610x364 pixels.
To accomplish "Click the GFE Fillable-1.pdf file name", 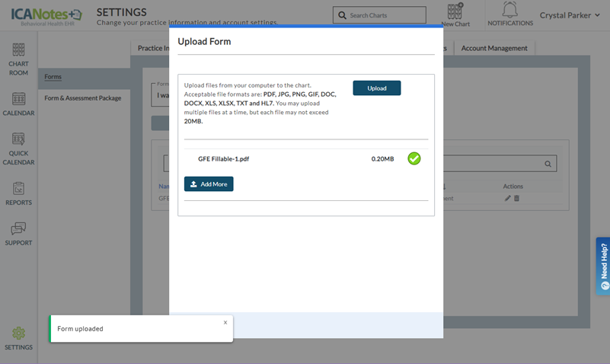I will 223,158.
